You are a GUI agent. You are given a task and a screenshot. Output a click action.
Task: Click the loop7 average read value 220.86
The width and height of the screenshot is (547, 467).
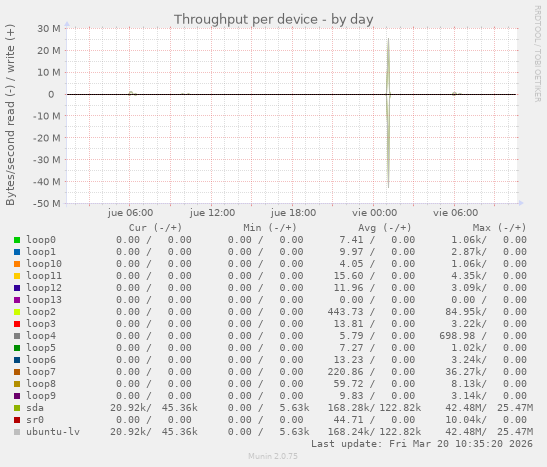[345, 372]
